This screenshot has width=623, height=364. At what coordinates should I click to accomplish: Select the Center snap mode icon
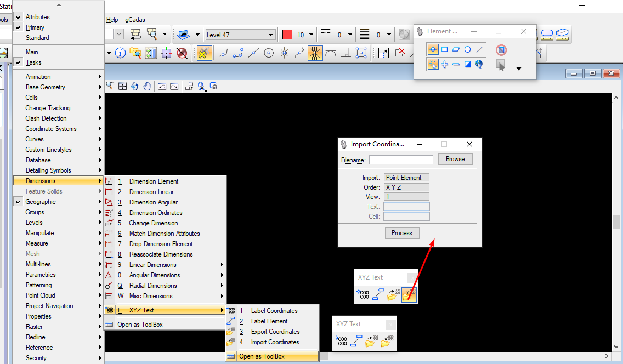point(269,53)
